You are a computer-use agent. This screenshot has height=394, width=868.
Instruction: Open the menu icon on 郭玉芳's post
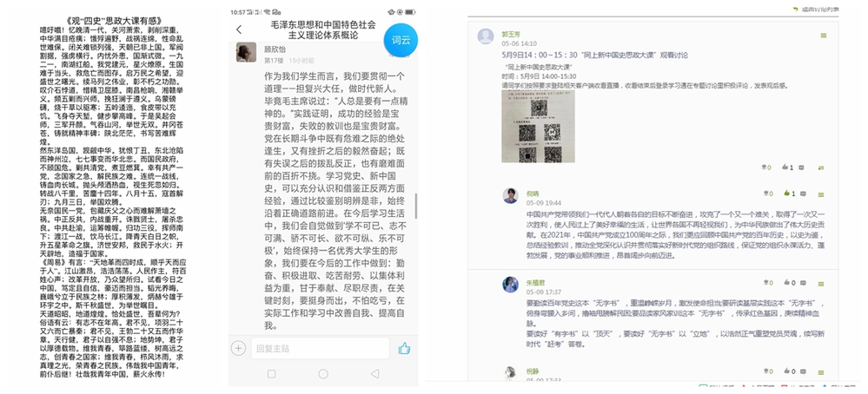(x=823, y=36)
